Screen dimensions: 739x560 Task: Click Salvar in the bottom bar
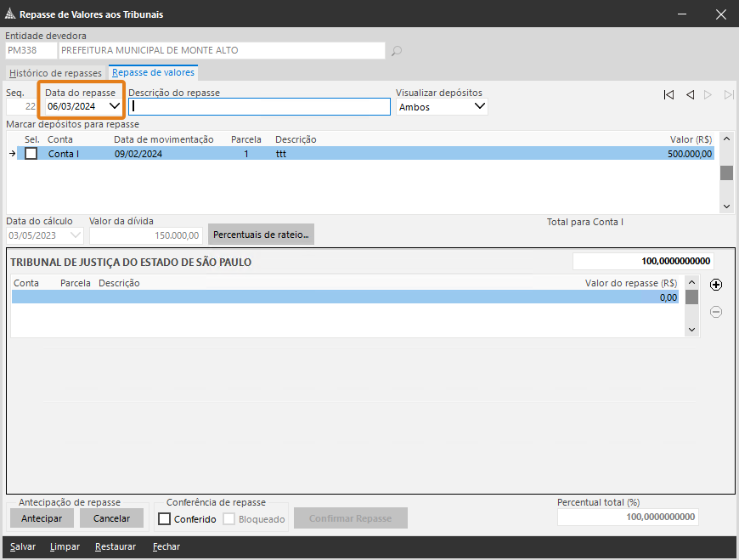[23, 546]
